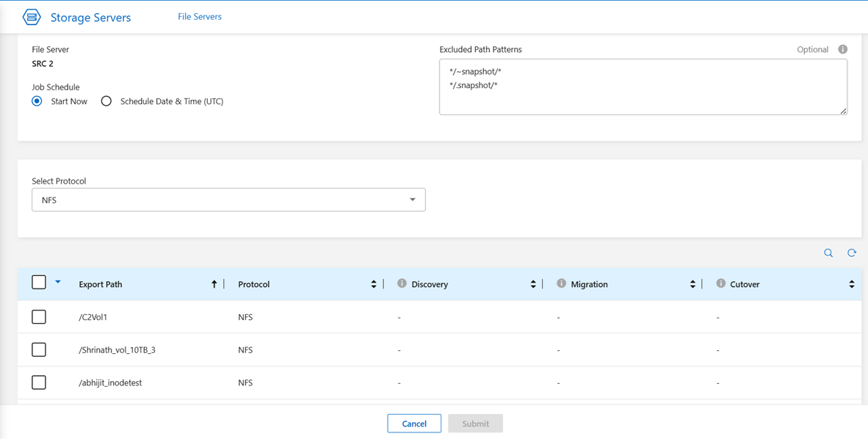The width and height of the screenshot is (868, 439).
Task: Click the NFS protocol cell for /abhijit_inodetest
Action: (x=245, y=382)
